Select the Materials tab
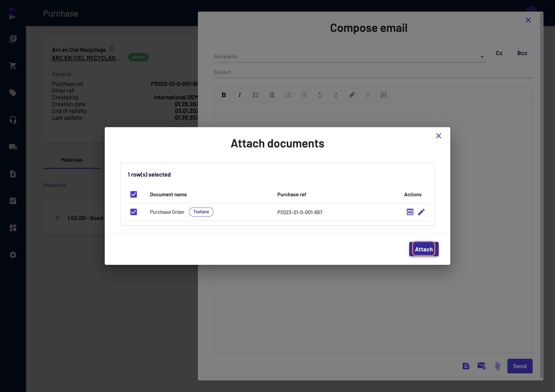 pos(72,160)
